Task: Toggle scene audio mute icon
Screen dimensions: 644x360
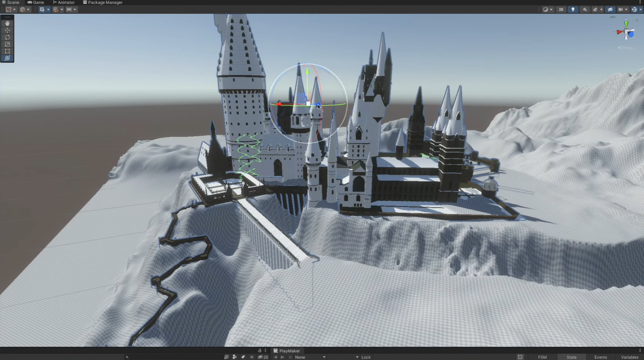Action: click(585, 10)
